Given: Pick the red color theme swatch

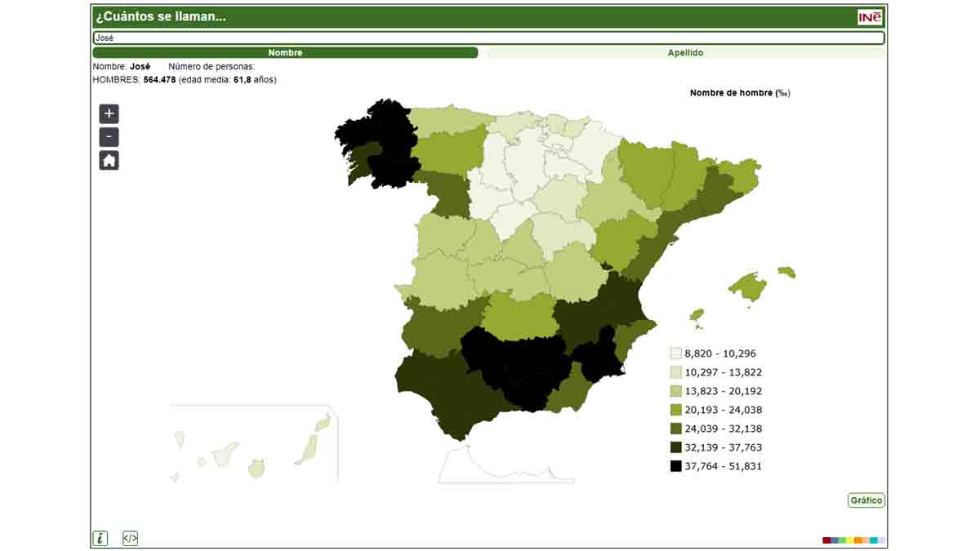Looking at the screenshot, I should click(x=826, y=540).
